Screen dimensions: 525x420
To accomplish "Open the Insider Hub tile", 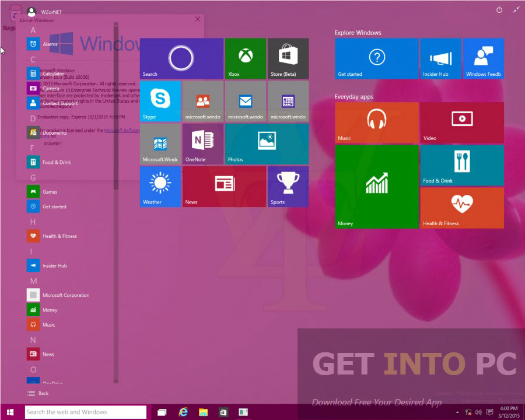I will click(x=440, y=58).
